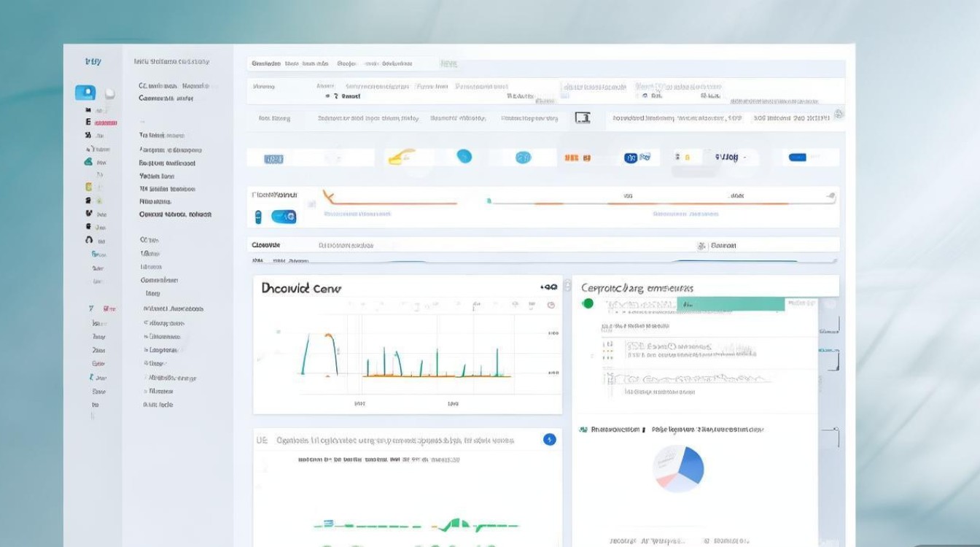Click the monitor-shaped icon in the toolbar row

582,117
